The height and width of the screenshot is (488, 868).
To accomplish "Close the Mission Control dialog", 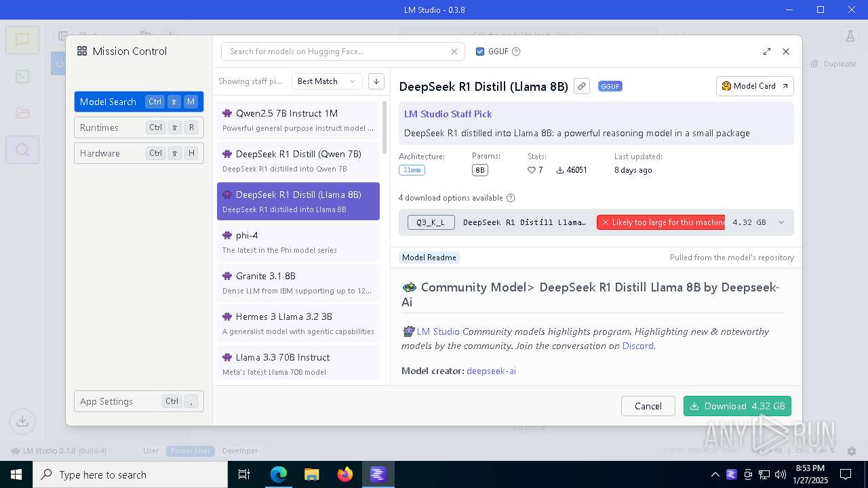I will [x=786, y=52].
